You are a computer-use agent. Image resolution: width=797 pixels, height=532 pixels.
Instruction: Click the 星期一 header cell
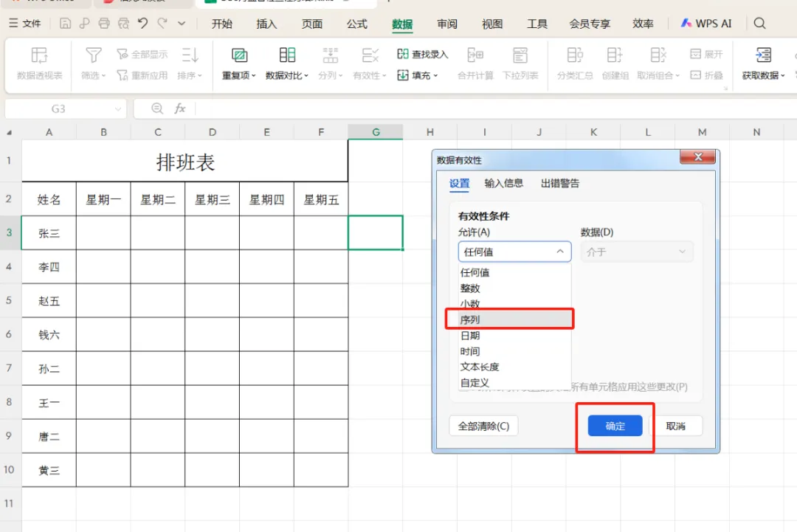[103, 199]
